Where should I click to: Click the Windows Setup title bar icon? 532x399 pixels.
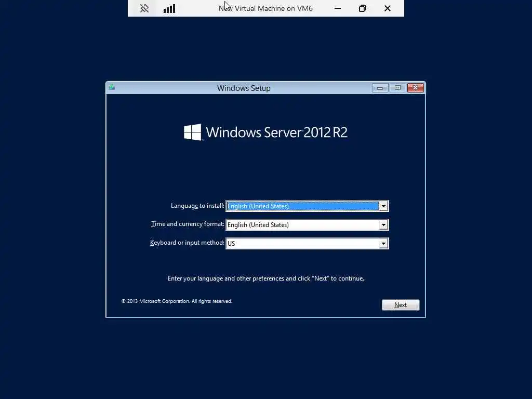(x=112, y=87)
